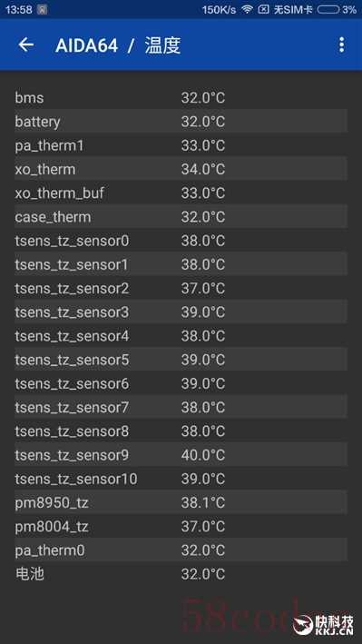Tap the notification icon beside the clock
This screenshot has width=362, height=644.
42,9
